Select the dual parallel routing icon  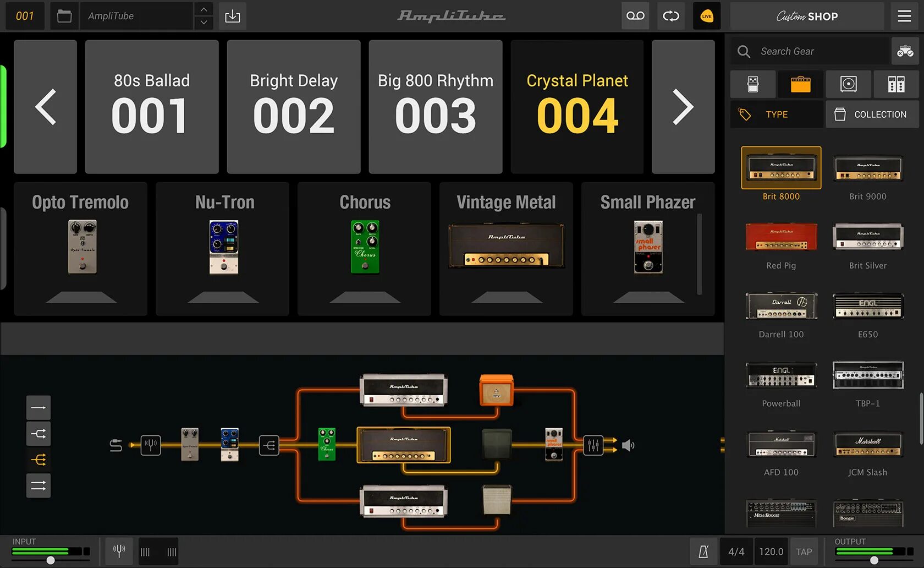point(38,485)
